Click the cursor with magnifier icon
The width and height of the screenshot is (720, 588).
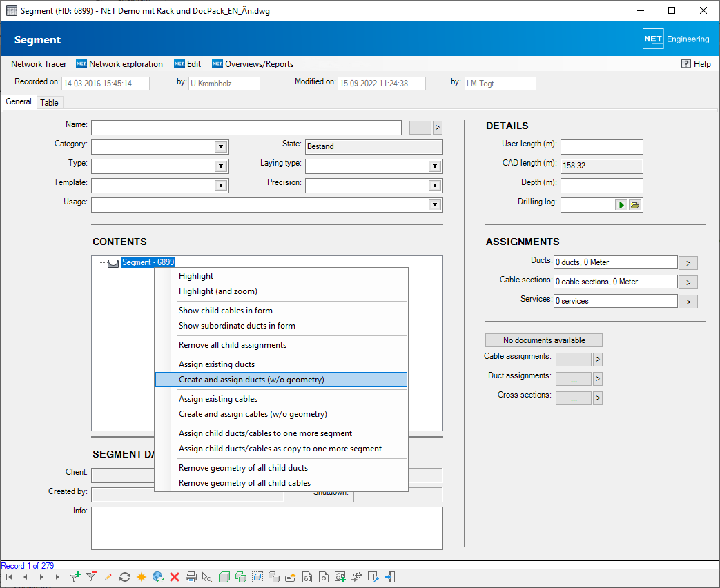coord(208,577)
